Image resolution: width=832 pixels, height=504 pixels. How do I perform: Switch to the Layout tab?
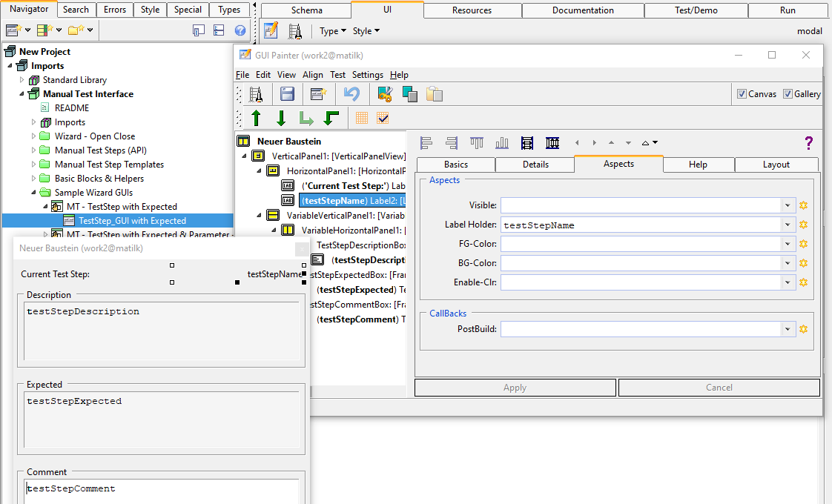click(776, 165)
